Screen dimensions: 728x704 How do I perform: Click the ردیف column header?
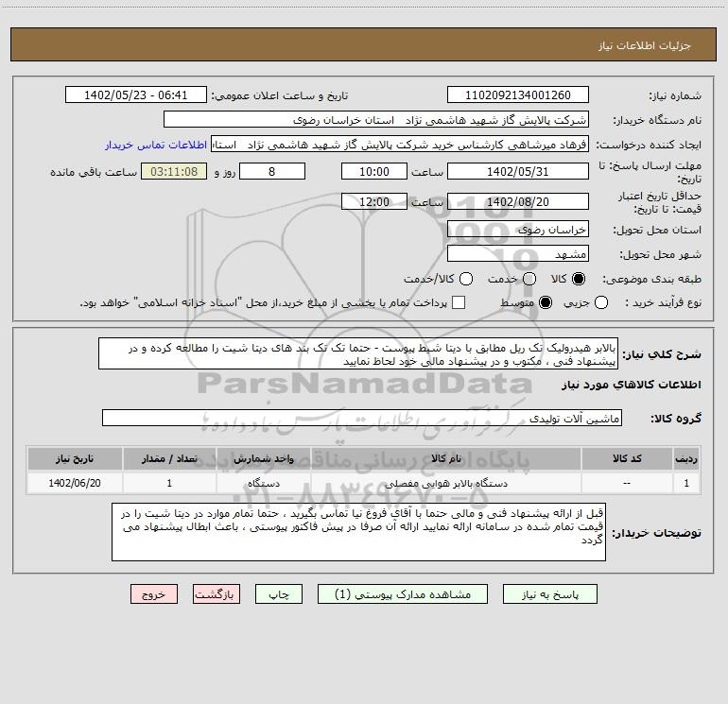(x=686, y=458)
